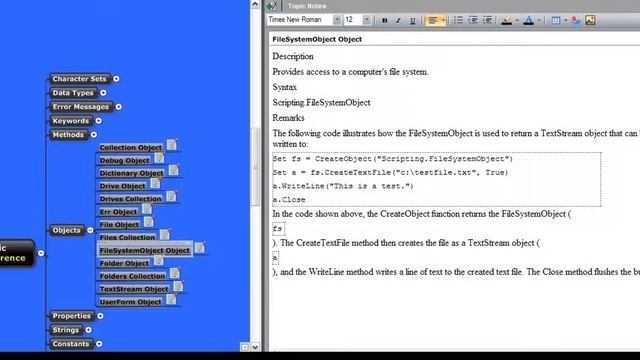Select the Err Object topic
640x360 pixels.
click(x=118, y=212)
